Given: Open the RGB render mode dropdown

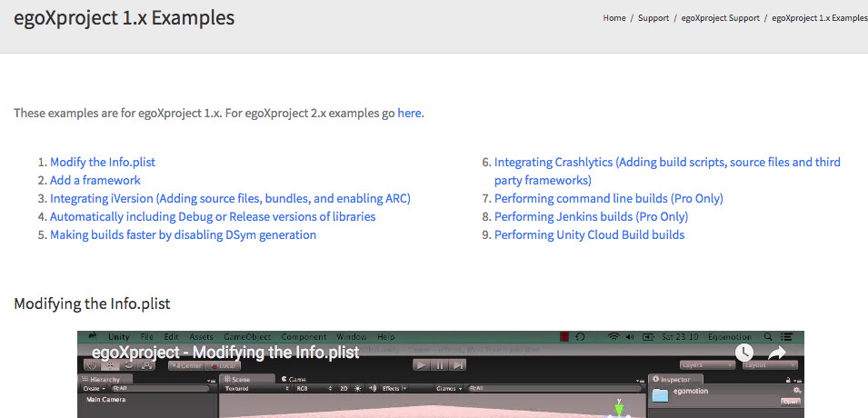Looking at the screenshot, I should coord(314,389).
